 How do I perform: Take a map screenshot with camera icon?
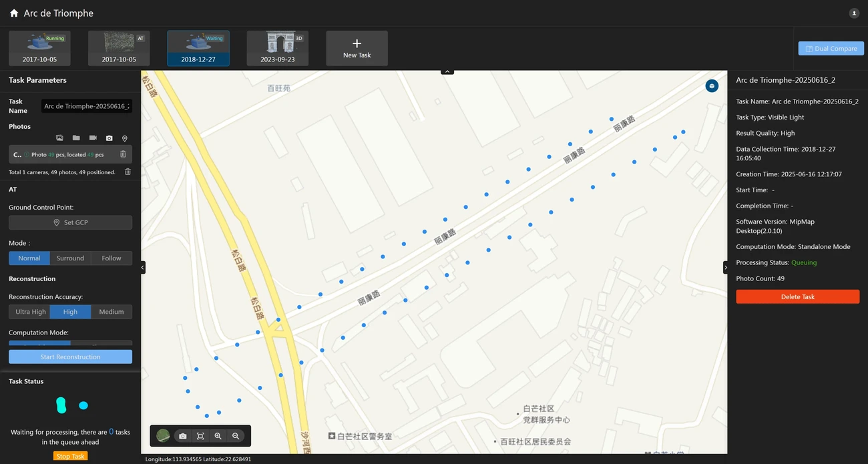(183, 436)
